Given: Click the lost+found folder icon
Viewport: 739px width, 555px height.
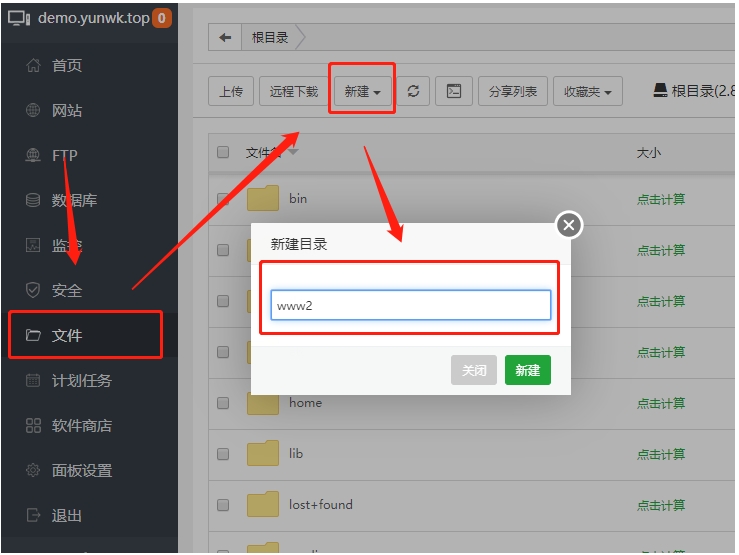Looking at the screenshot, I should pyautogui.click(x=263, y=505).
